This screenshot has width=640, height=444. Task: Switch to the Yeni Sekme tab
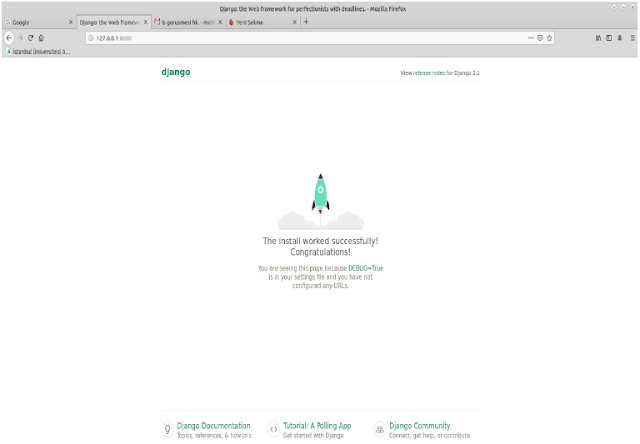(263, 22)
